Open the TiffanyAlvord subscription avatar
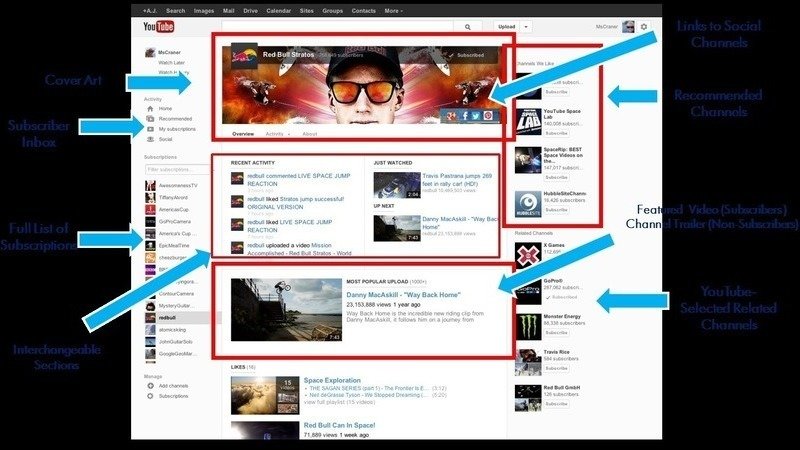The image size is (800, 450). click(x=150, y=197)
